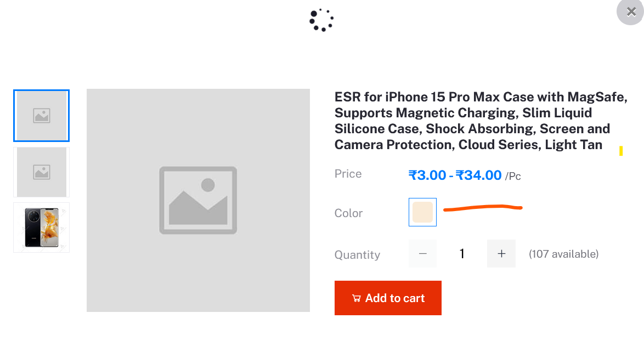The width and height of the screenshot is (644, 341).
Task: Click the /Pc unit text after price
Action: [x=513, y=177]
